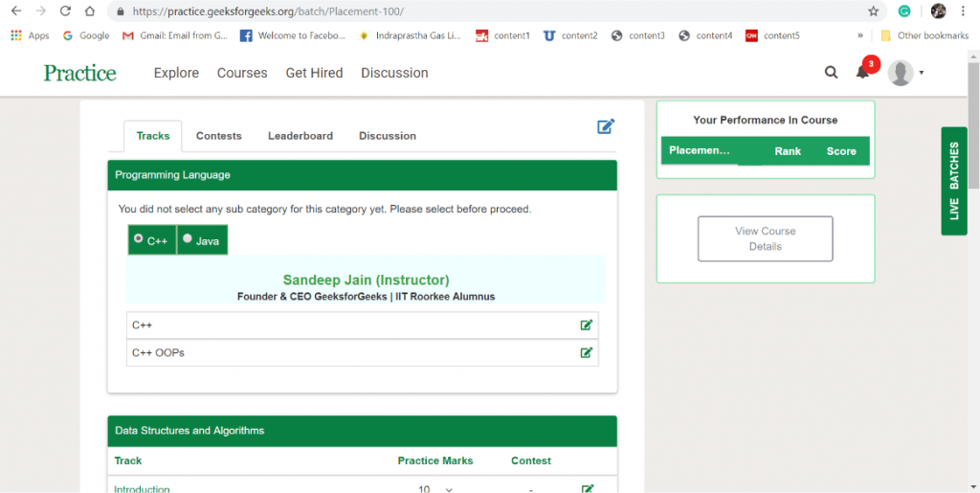Open the Introduction track link
Viewport: 980px width, 493px height.
coord(142,488)
